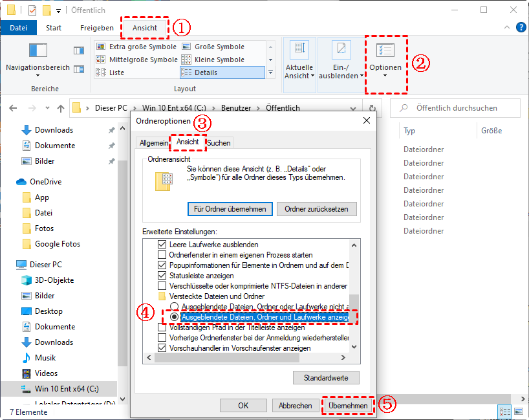Uncheck Statusleiste anzeigen option
529x420 pixels.
[x=162, y=276]
